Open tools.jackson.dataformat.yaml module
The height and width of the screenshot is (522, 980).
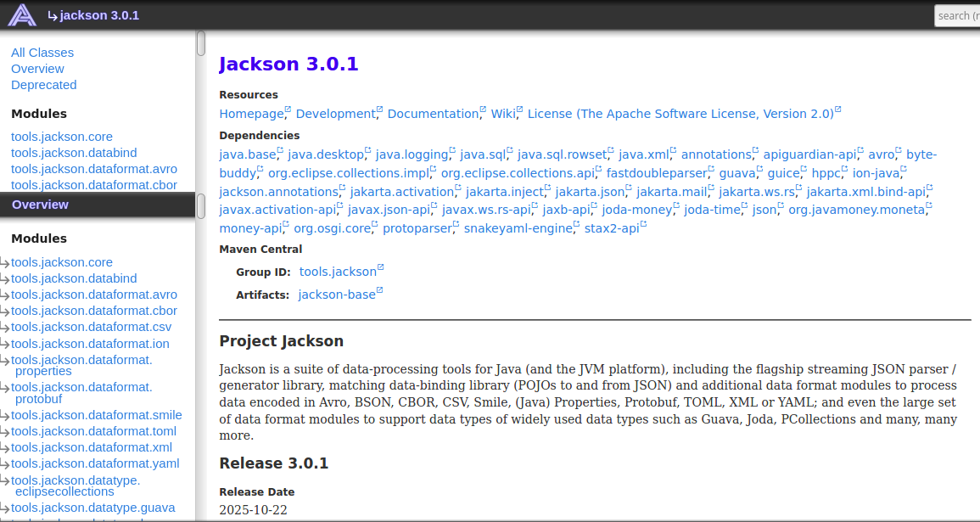click(95, 464)
